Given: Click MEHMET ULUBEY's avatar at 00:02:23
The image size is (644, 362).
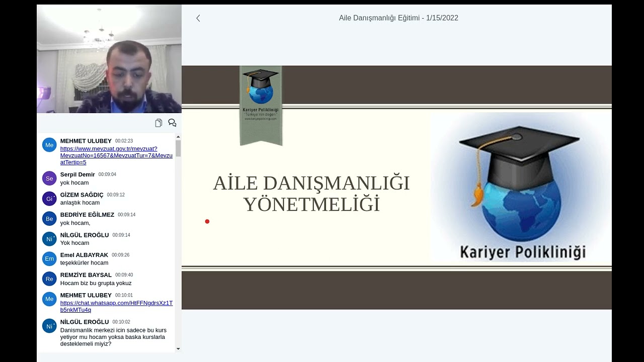Looking at the screenshot, I should pos(49,145).
